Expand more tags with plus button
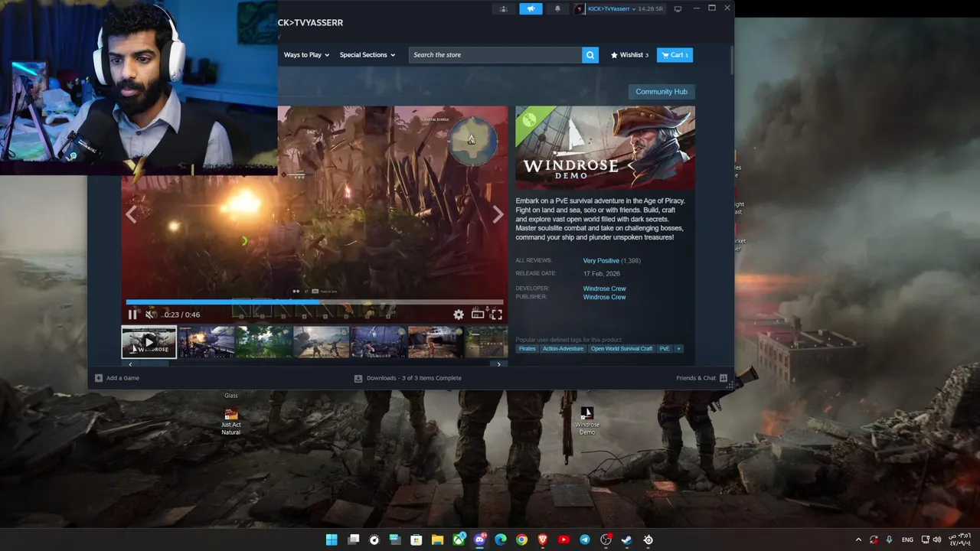980x551 pixels. point(678,349)
